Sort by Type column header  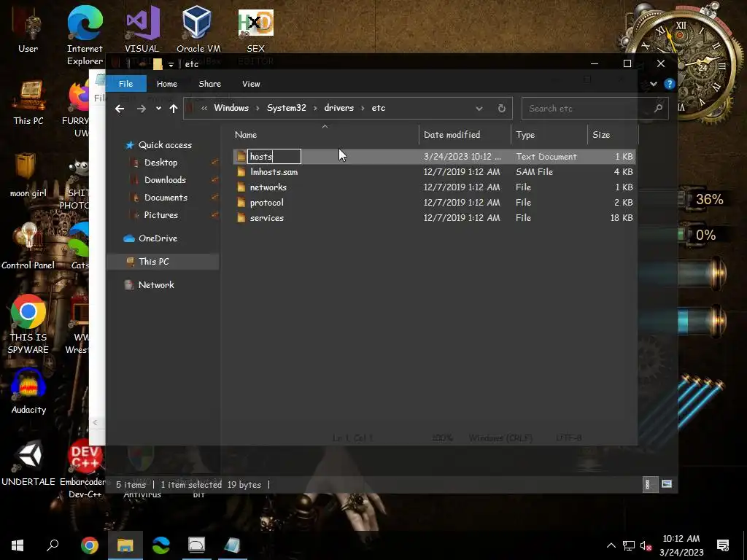click(549, 135)
